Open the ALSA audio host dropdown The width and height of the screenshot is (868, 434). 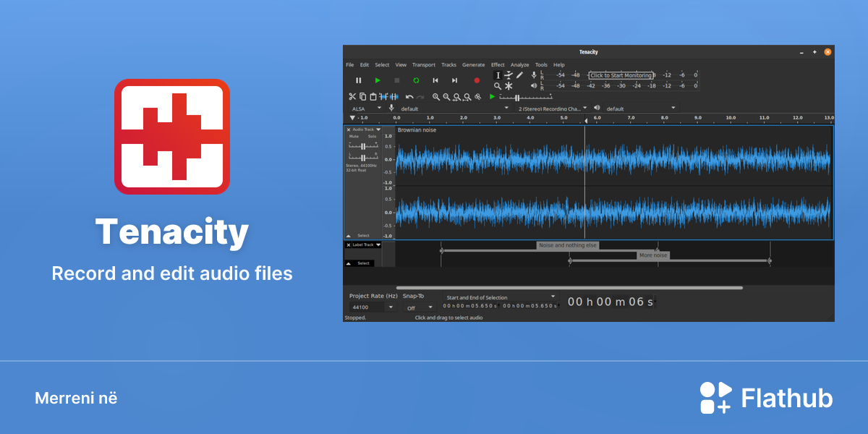pos(366,109)
